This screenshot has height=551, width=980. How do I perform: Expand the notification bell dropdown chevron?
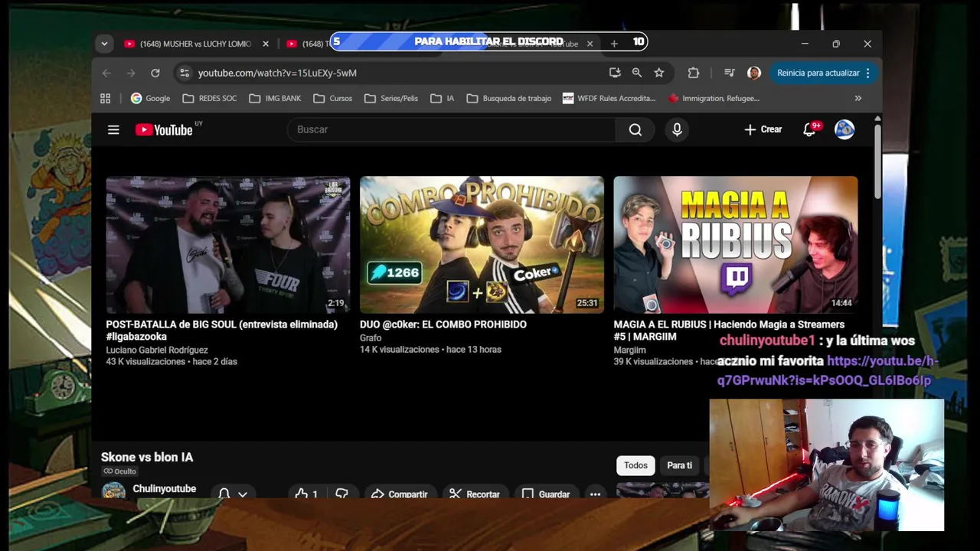[x=243, y=494]
